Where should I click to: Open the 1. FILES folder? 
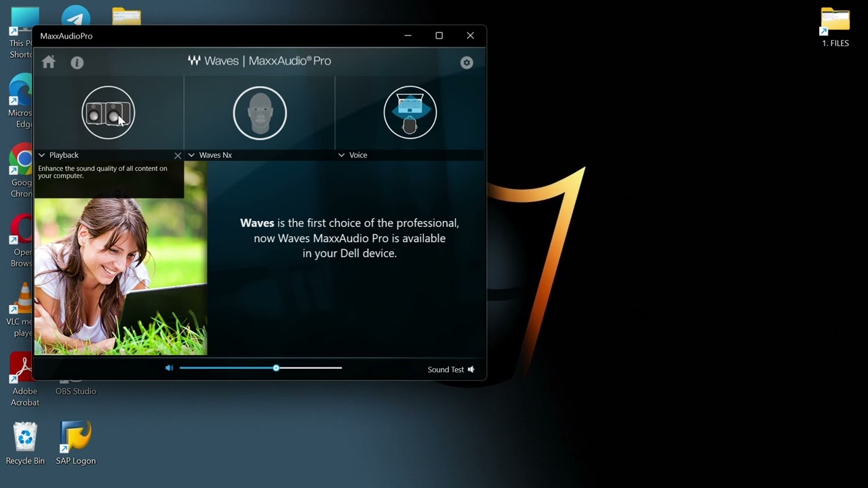click(835, 27)
